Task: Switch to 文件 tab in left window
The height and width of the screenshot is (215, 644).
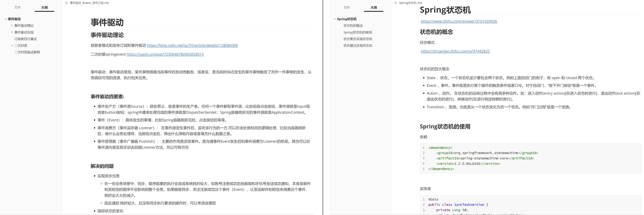Action: [x=17, y=8]
